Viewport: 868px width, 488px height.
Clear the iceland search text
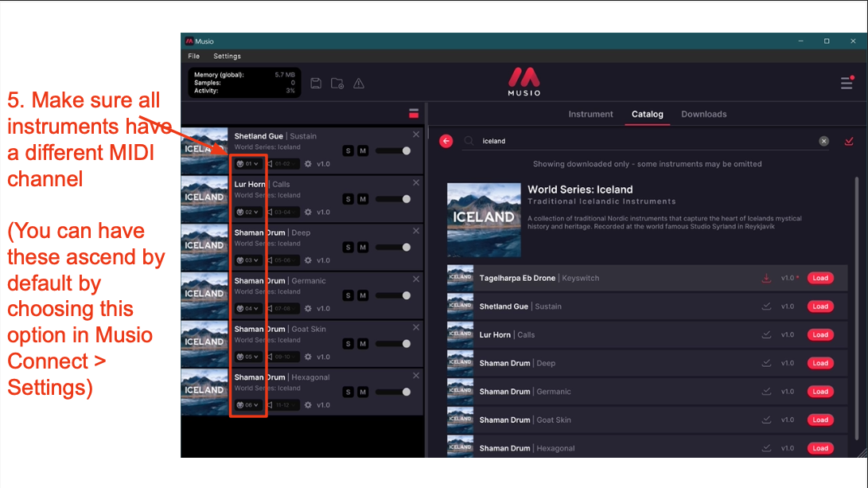click(x=823, y=141)
